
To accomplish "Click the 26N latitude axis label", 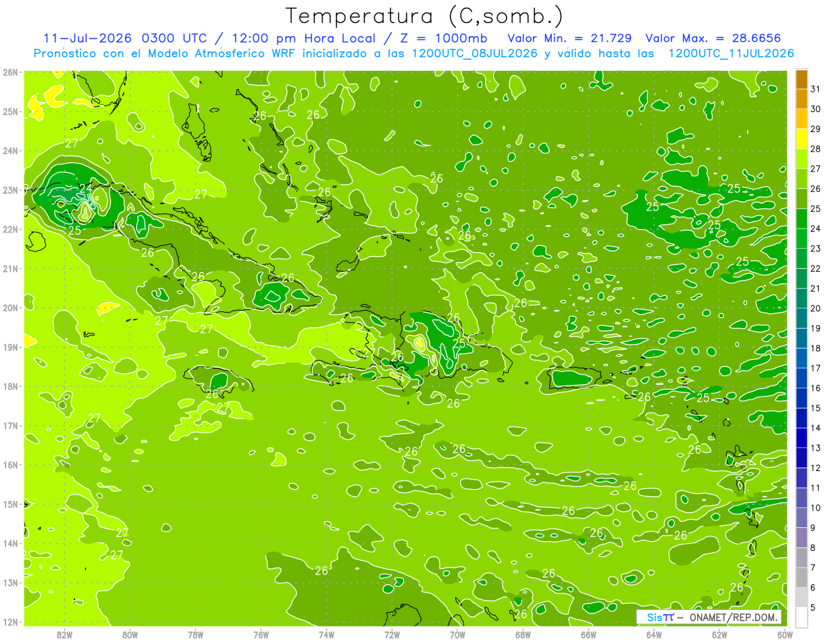I will [x=10, y=72].
